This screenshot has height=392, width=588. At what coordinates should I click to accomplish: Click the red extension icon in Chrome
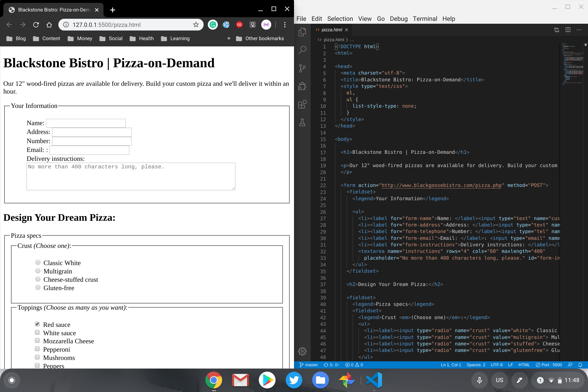[x=239, y=25]
